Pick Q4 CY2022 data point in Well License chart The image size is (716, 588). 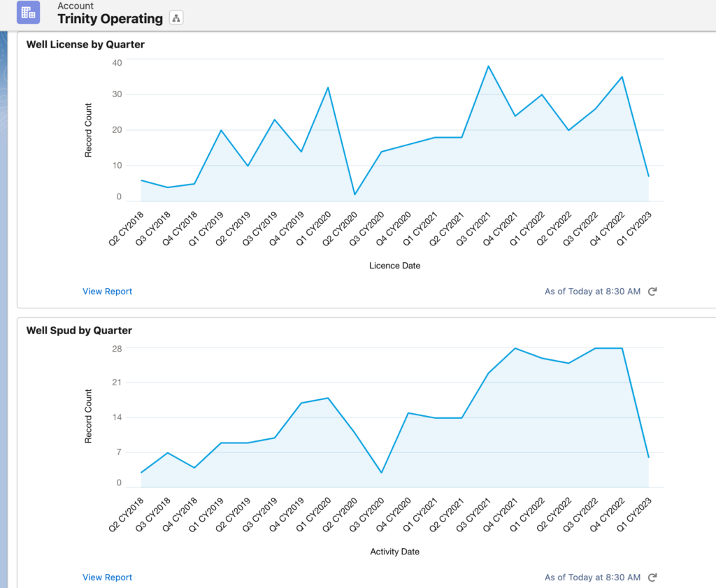point(622,77)
